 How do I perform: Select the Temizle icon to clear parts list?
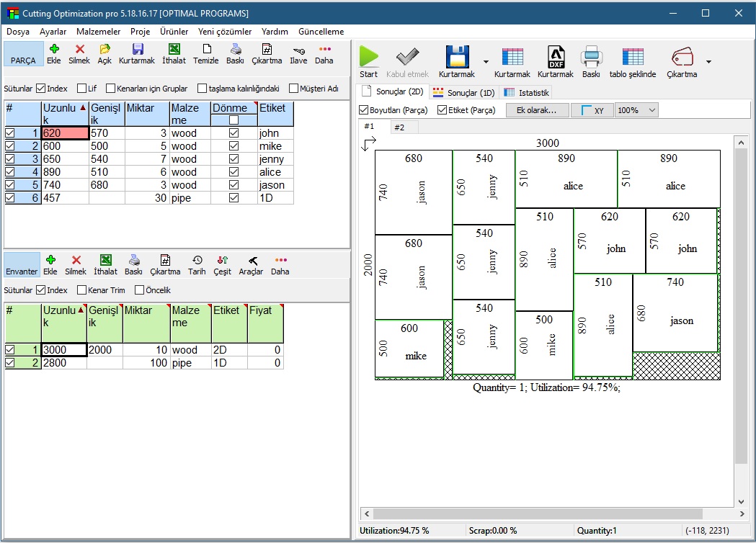(206, 53)
